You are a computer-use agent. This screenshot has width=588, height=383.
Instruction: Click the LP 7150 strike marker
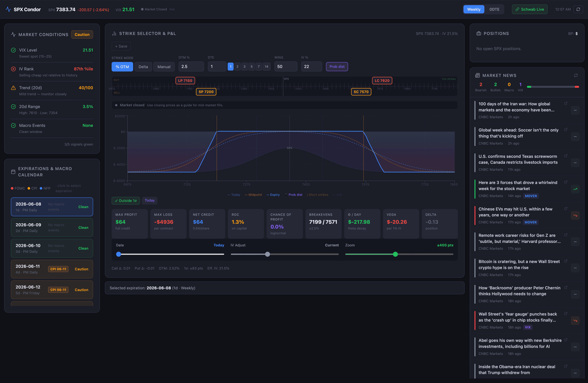pos(185,81)
